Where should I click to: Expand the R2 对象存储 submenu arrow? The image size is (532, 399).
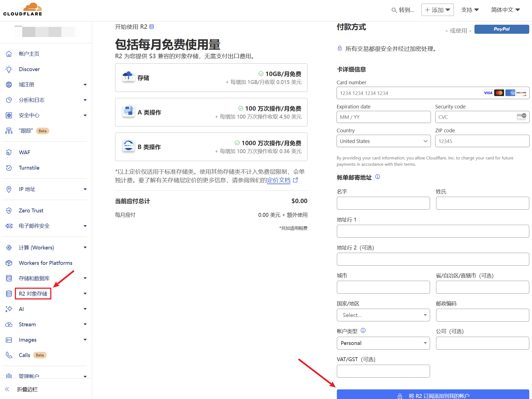(85, 294)
